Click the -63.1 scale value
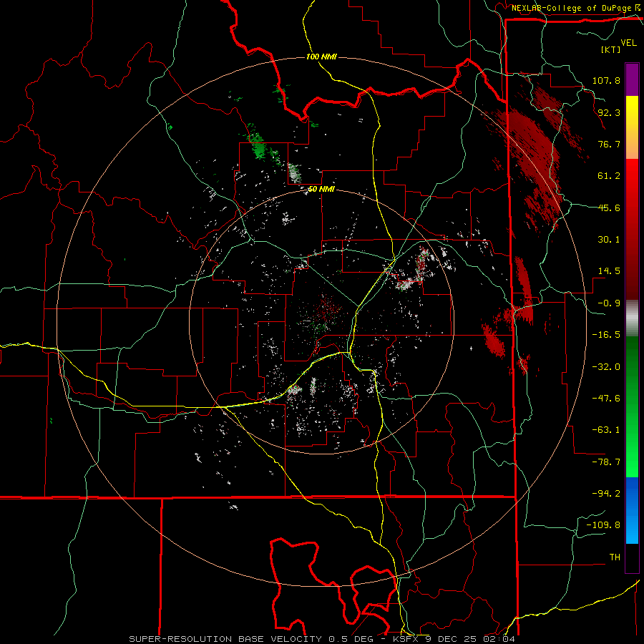The width and height of the screenshot is (644, 644). pyautogui.click(x=606, y=430)
